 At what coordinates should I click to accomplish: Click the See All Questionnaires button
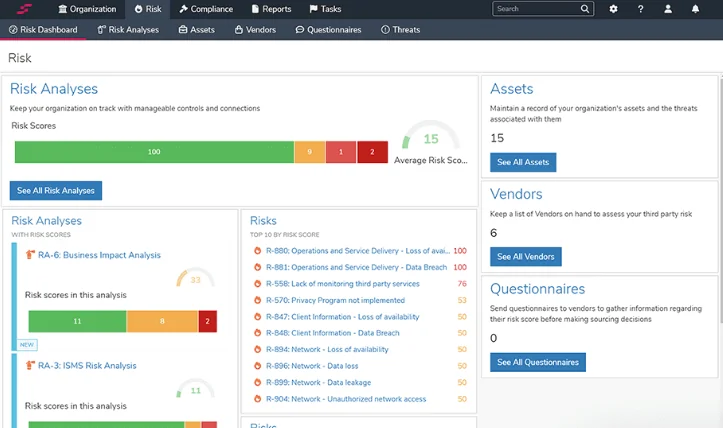tap(538, 362)
